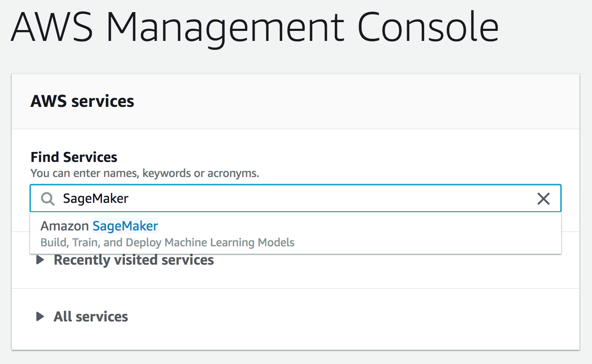Screen dimensions: 592x364
Task: Select the 'Build, Train, and Deploy Machine Learning Models' description
Action: coord(167,243)
